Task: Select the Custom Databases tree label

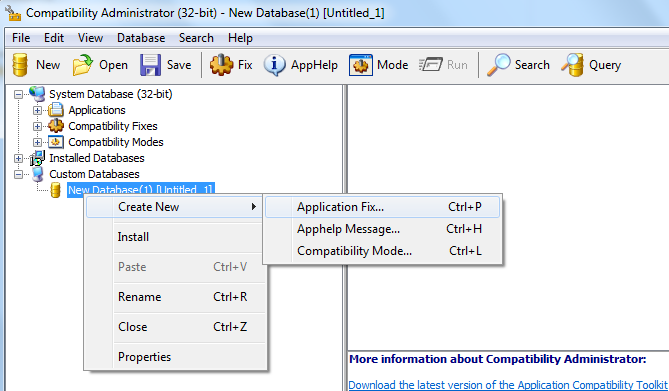Action: tap(94, 174)
